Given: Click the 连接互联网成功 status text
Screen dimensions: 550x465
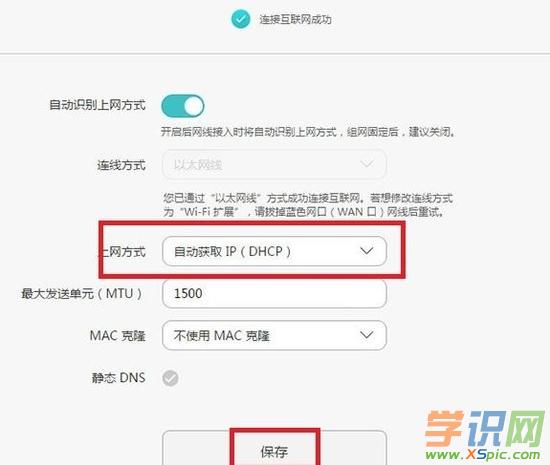Looking at the screenshot, I should [x=295, y=19].
